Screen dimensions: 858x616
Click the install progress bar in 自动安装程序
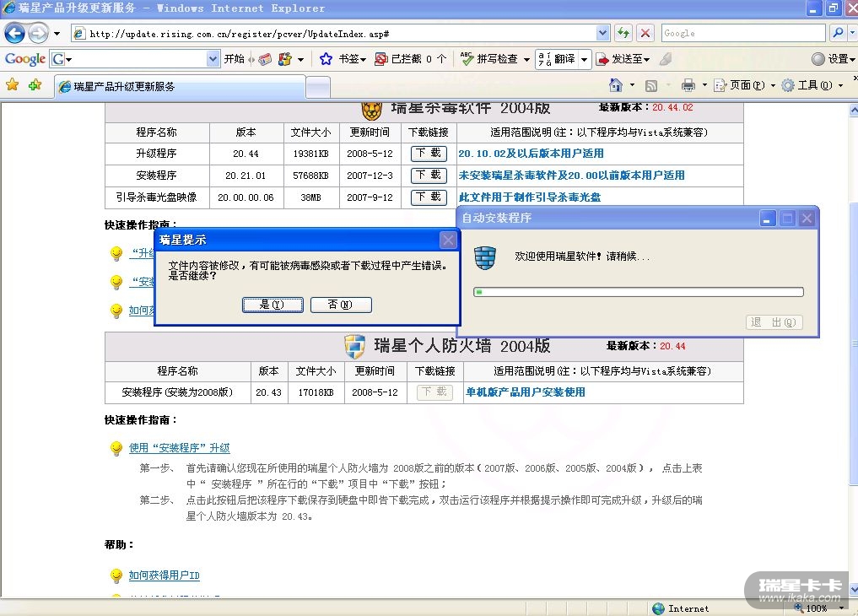click(638, 292)
